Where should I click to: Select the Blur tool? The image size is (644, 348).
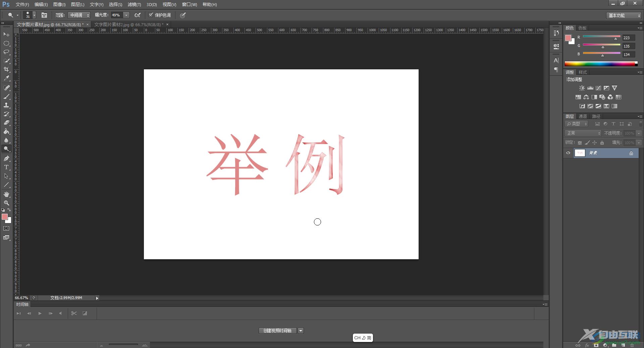[x=6, y=140]
